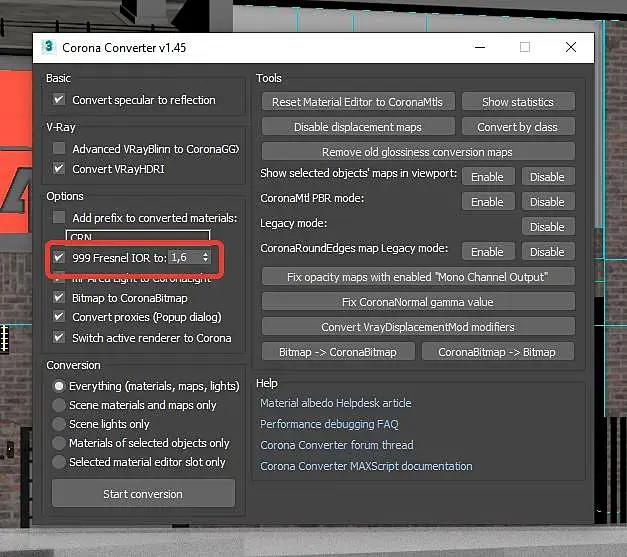This screenshot has width=627, height=557.
Task: Disable show selected objects' maps in viewport
Action: point(548,177)
